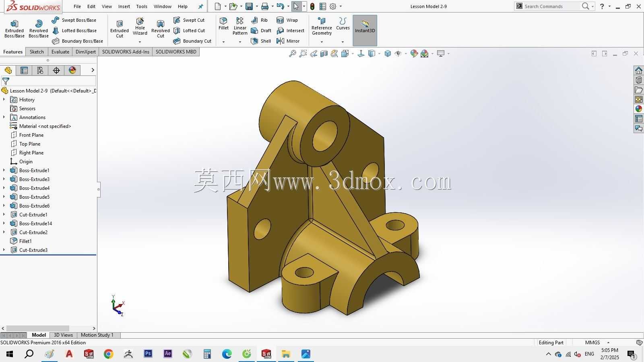The image size is (644, 362).
Task: Choose the Intersect tool
Action: (x=290, y=31)
